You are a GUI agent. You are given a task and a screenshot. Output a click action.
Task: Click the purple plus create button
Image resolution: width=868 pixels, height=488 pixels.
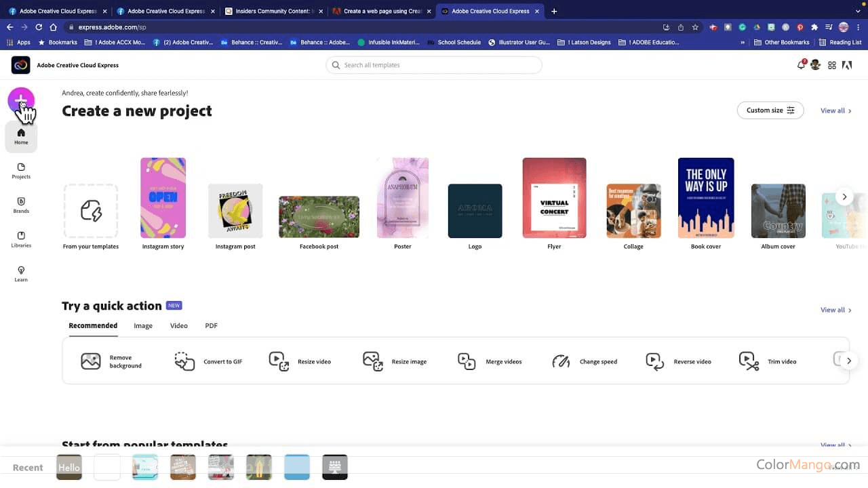[x=21, y=101]
